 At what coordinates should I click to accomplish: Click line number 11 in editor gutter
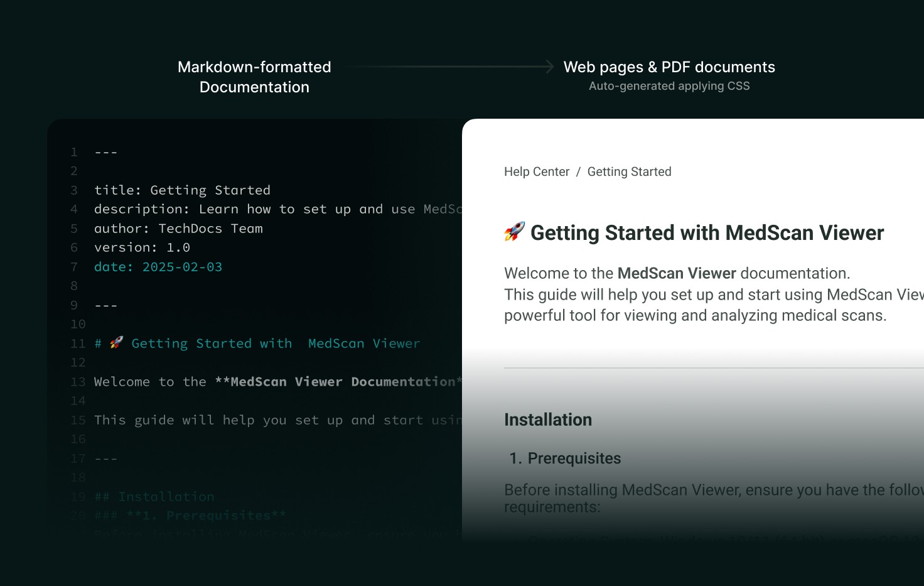pyautogui.click(x=78, y=344)
